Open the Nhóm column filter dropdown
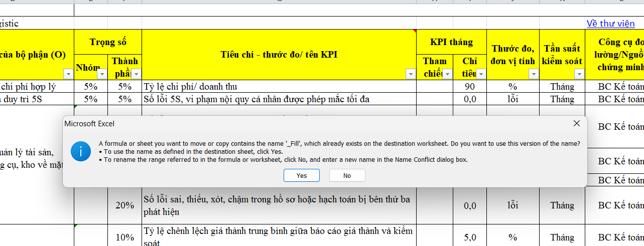 [102, 74]
